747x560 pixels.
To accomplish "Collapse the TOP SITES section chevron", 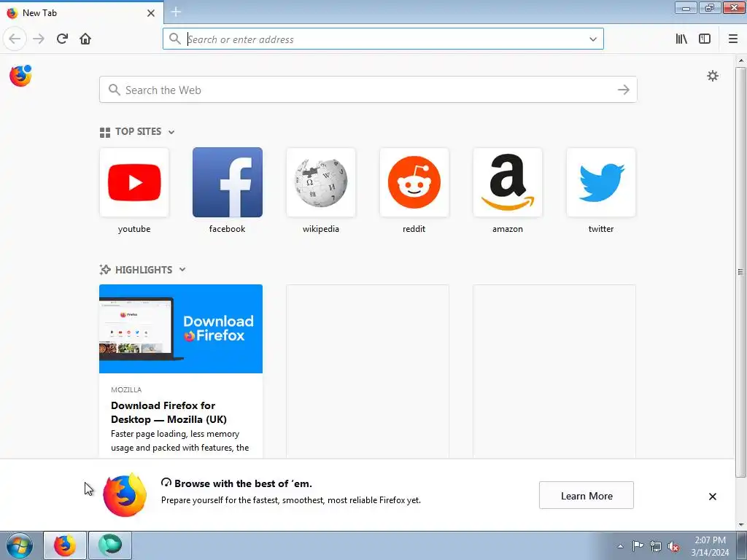I will [171, 132].
